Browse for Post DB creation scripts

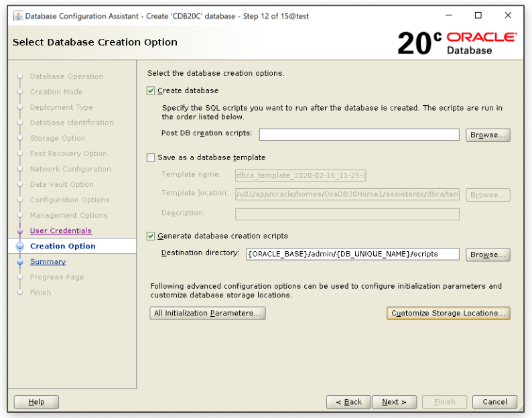pos(488,135)
